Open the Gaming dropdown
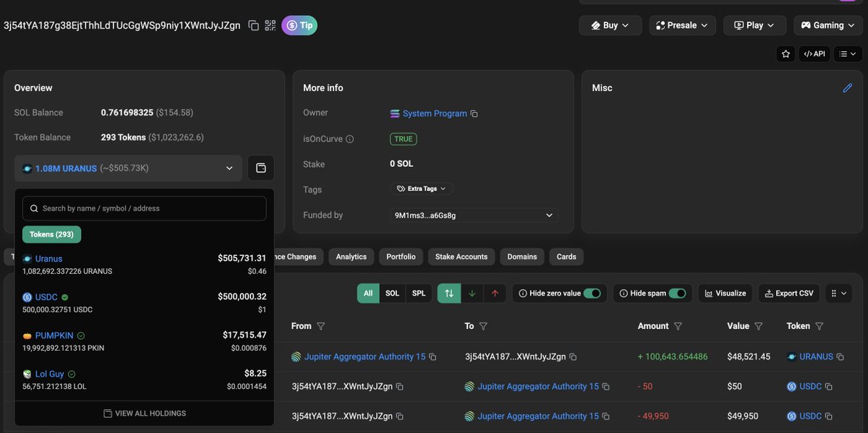Screen dimensions: 868x433 [828, 25]
